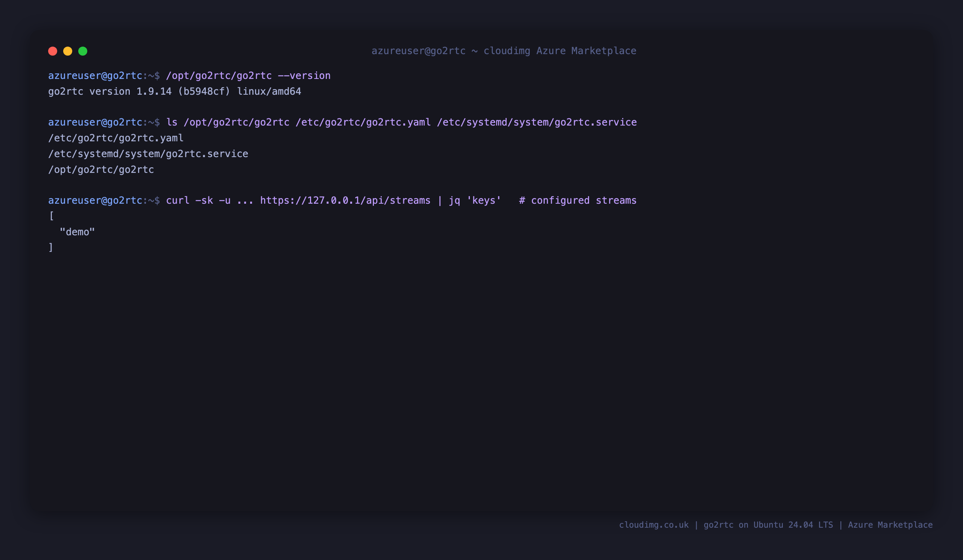Click the footer text 'cloudimg.co.uk | go2rtc on Ubuntu 24.04 LTS'
963x560 pixels.
(726, 525)
